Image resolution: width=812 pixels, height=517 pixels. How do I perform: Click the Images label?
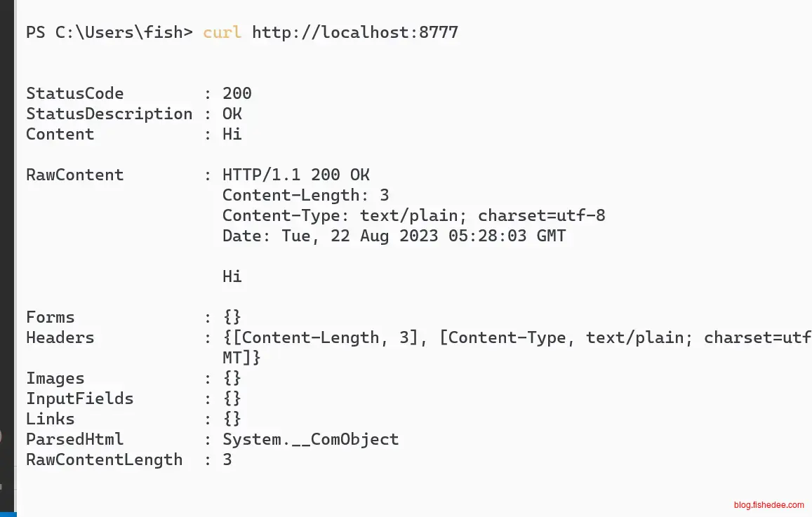click(x=55, y=378)
